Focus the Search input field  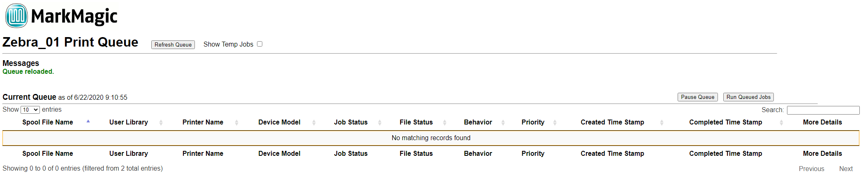point(823,110)
